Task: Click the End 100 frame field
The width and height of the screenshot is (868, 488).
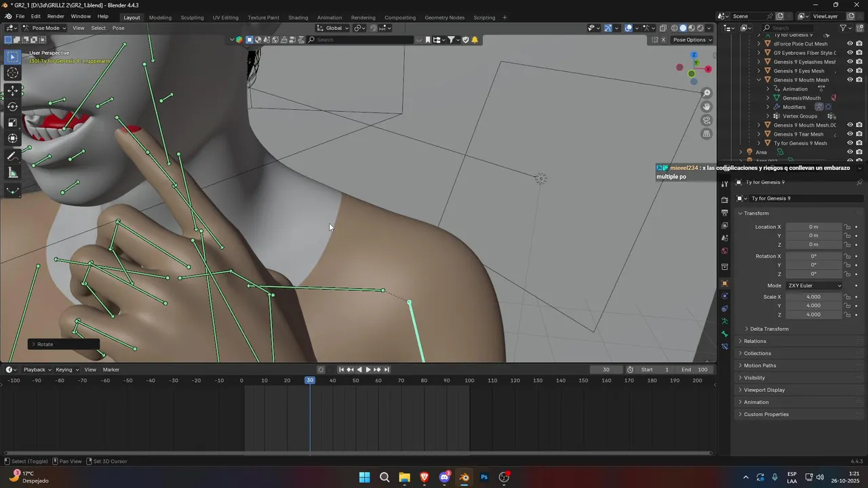Action: (695, 369)
